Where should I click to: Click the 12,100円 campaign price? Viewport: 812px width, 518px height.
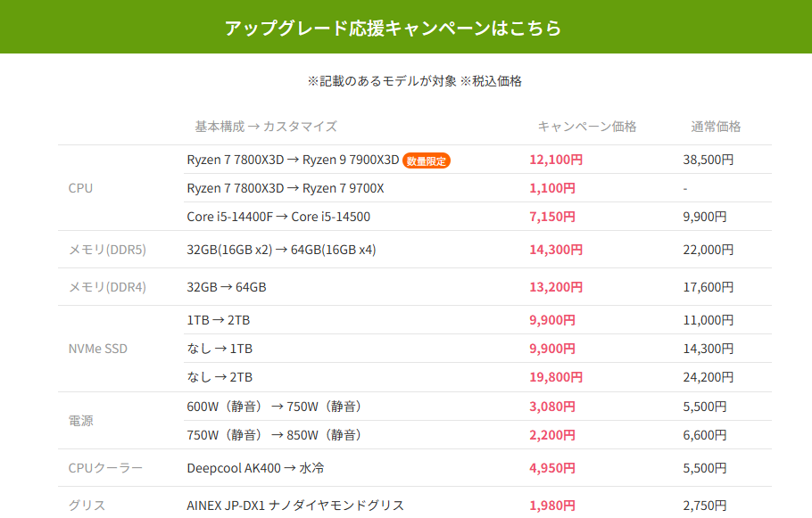point(554,160)
